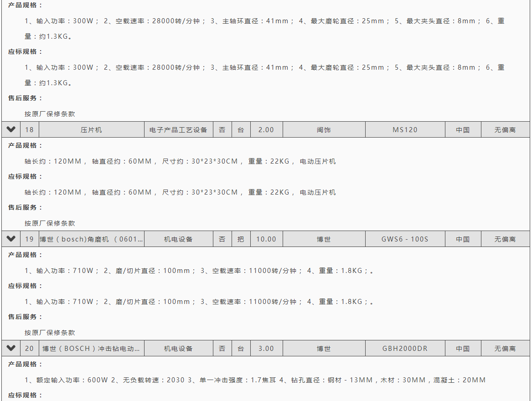Collapse row 20 chevron for 博世冲击钻

11,348
